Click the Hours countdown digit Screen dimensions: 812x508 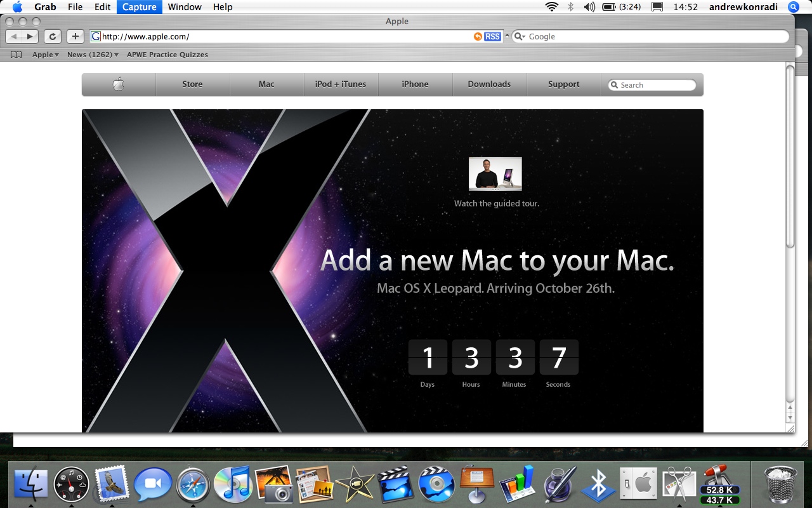pyautogui.click(x=471, y=358)
